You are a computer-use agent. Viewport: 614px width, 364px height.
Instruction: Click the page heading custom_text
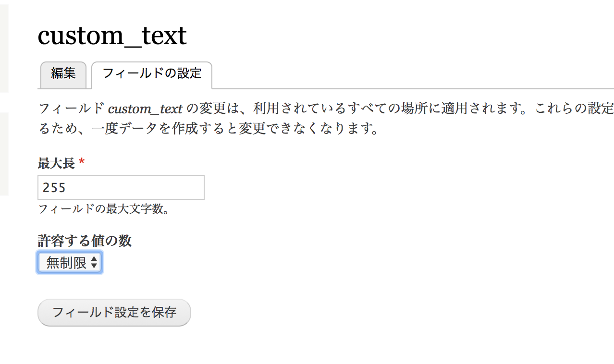tap(112, 35)
